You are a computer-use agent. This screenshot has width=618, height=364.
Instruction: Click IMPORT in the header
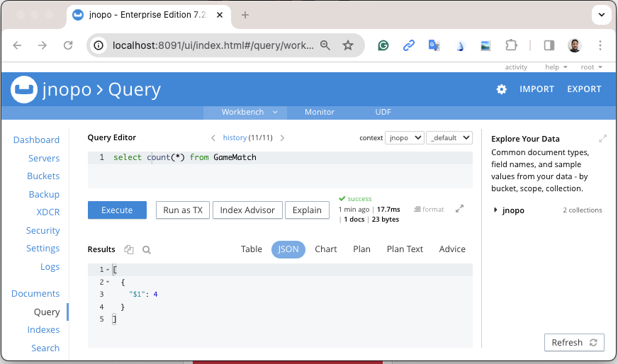[x=536, y=89]
